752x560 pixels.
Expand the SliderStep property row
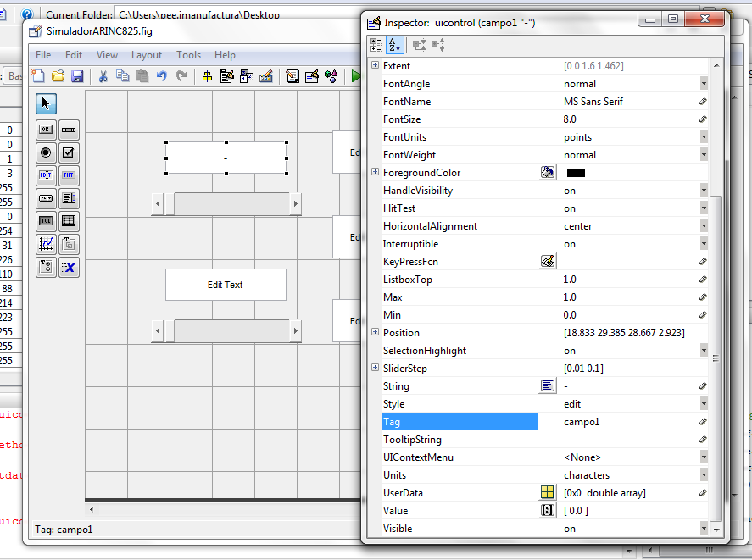(375, 368)
